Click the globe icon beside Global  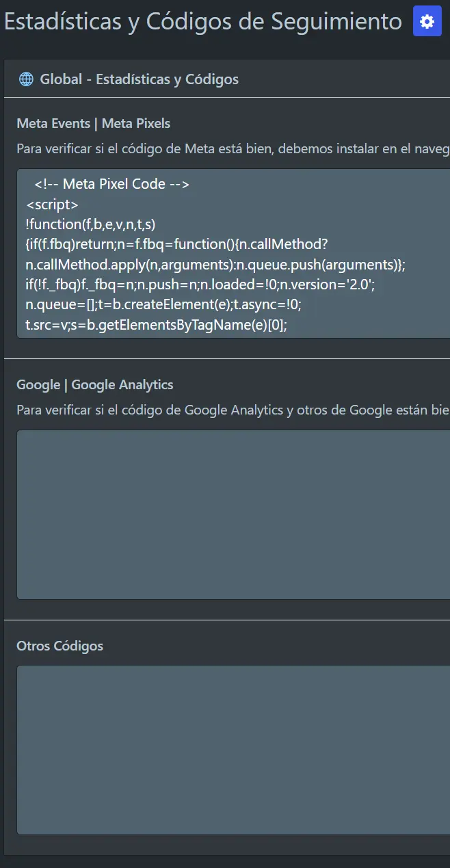coord(26,79)
